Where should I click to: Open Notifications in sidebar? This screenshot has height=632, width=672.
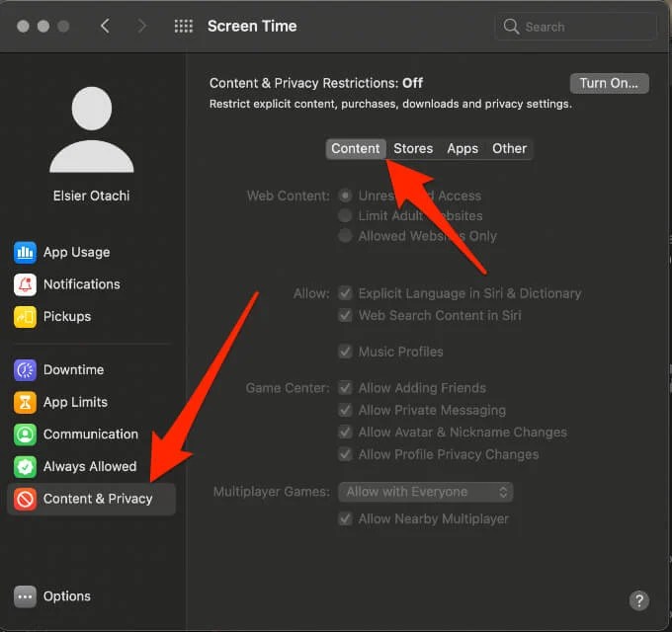(x=91, y=284)
